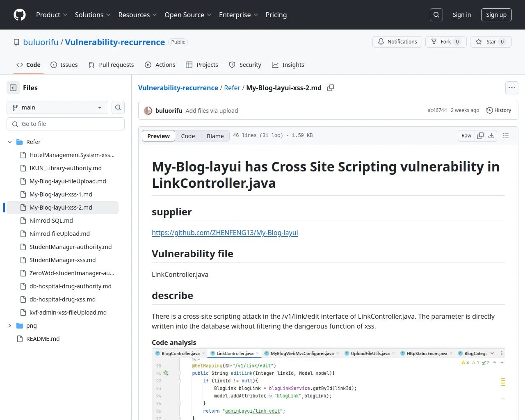Image resolution: width=525 pixels, height=420 pixels.
Task: Select the Code view toggle
Action: pos(188,136)
